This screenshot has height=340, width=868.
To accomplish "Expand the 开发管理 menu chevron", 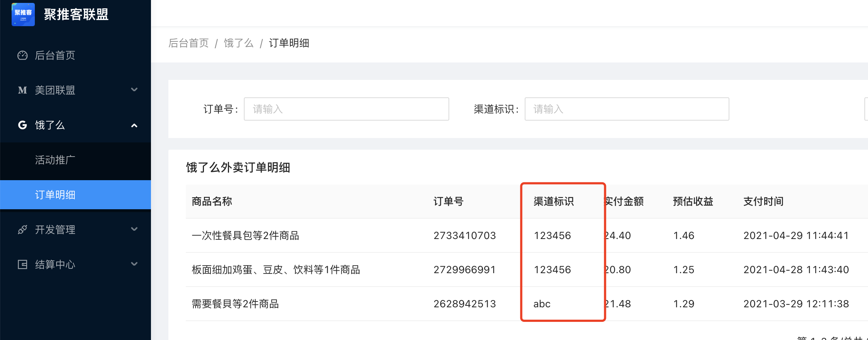I will [134, 229].
